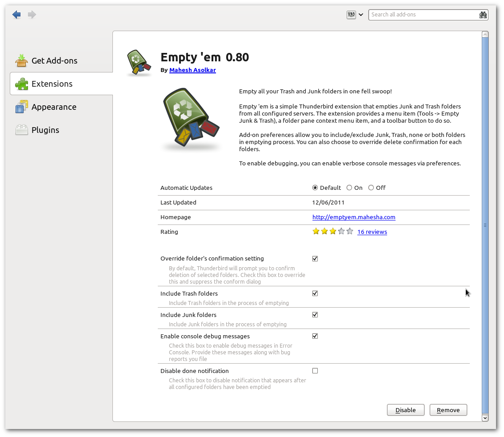The image size is (504, 437).
Task: Toggle Enable console debug messages checkbox
Action: click(x=315, y=336)
